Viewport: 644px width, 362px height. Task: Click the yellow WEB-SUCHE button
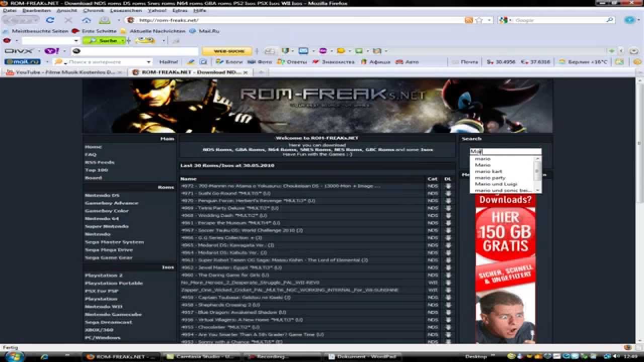226,51
